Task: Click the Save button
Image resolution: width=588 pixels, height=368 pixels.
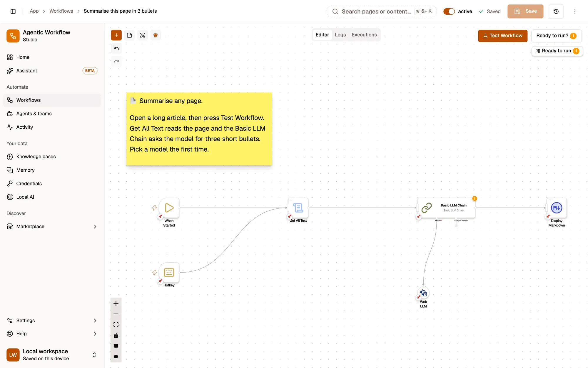Action: tap(525, 11)
